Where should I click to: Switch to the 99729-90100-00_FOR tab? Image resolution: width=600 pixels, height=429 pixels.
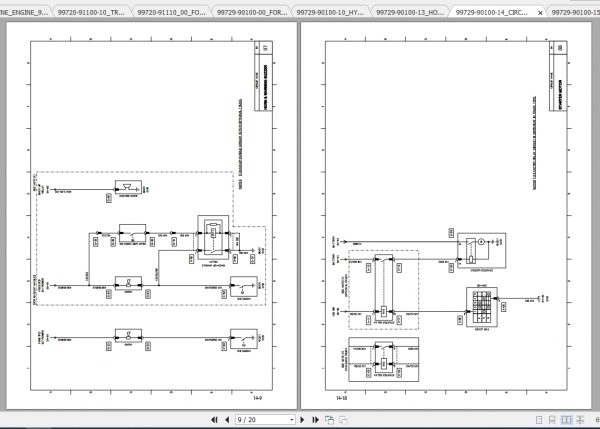[252, 12]
